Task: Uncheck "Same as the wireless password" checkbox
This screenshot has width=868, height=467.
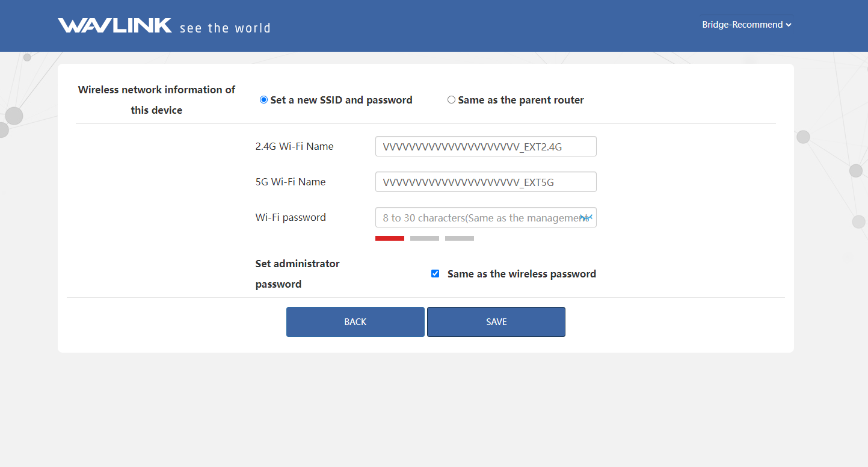Action: point(435,274)
